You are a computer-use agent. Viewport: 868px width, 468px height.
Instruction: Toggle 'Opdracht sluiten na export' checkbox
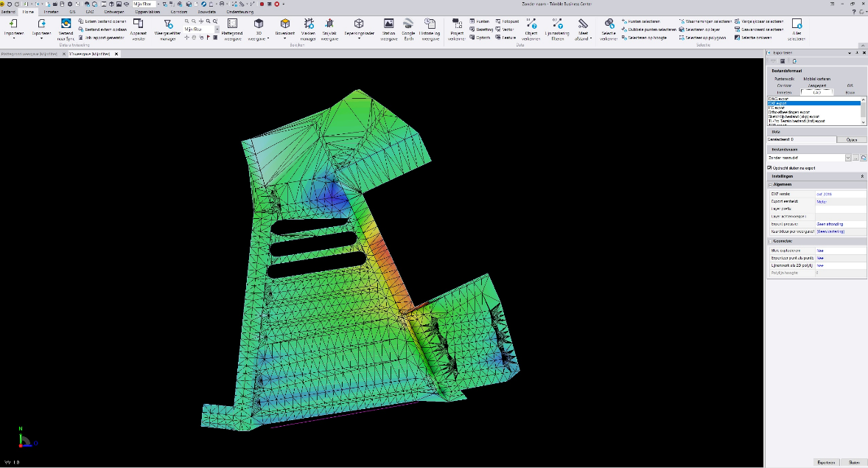pos(771,168)
